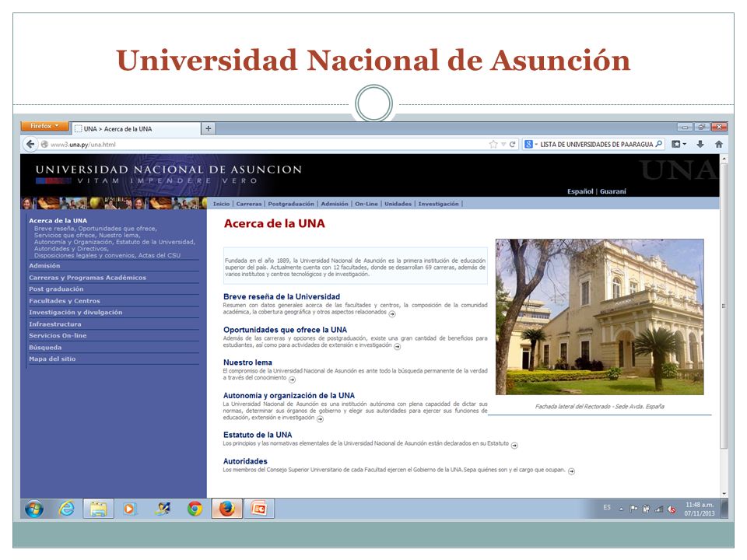Image resolution: width=747 pixels, height=560 pixels.
Task: Launch Internet Explorer from taskbar
Action: click(66, 509)
